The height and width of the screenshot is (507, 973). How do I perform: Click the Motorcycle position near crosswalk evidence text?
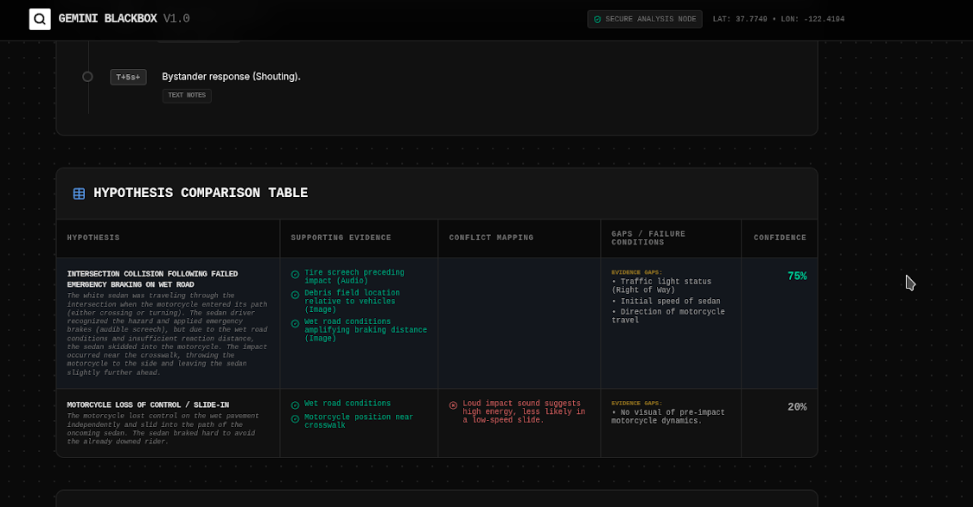[358, 421]
